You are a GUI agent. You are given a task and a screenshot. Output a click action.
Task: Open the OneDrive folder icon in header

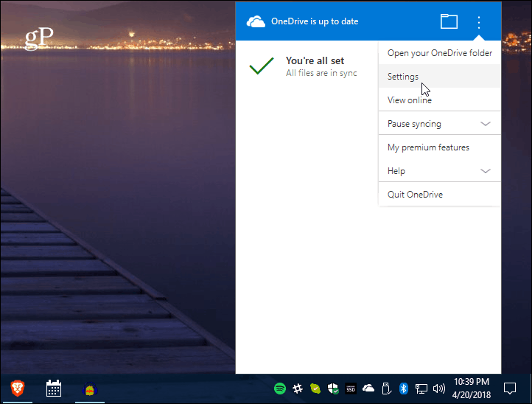point(449,21)
